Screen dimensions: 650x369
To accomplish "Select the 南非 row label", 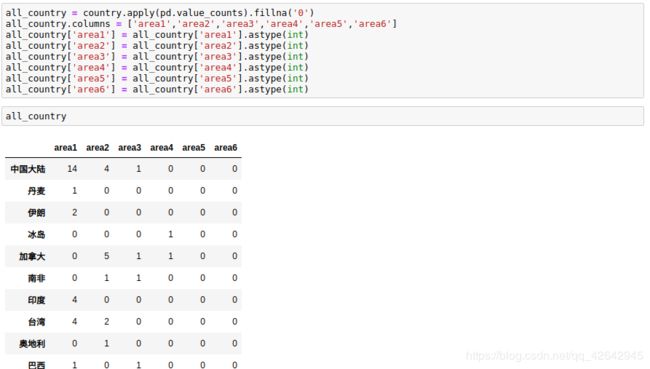I will pyautogui.click(x=36, y=278).
